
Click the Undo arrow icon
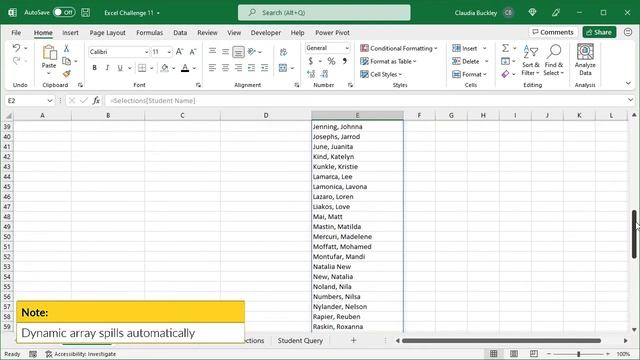click(x=16, y=48)
